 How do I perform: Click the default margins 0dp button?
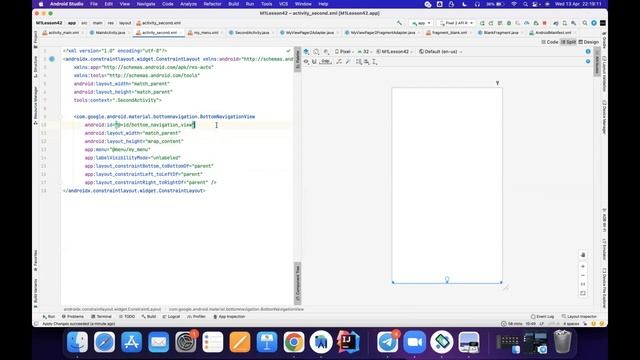coord(325,62)
